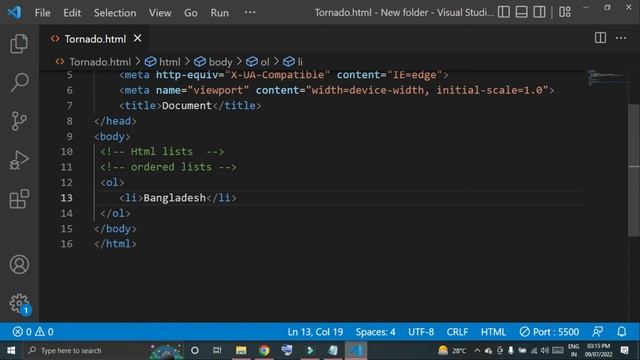640x360 pixels.
Task: Open the editor More Actions ellipsis
Action: coord(621,38)
